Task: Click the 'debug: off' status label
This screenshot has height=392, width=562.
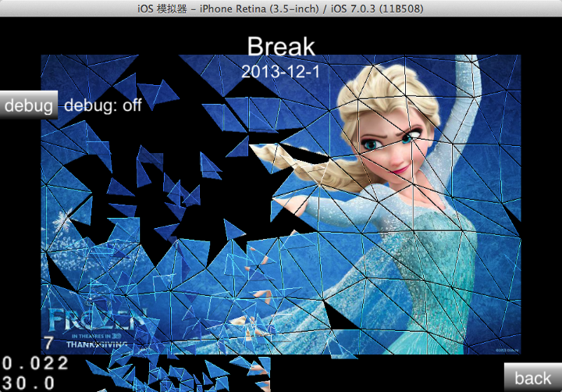Action: [103, 105]
